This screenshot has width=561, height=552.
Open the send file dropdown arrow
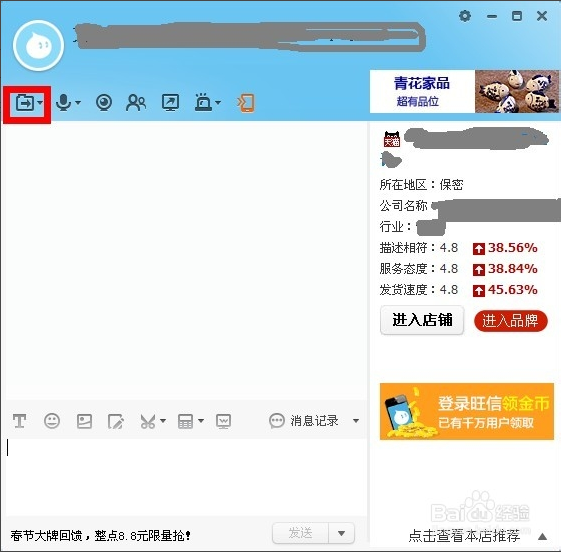point(40,103)
